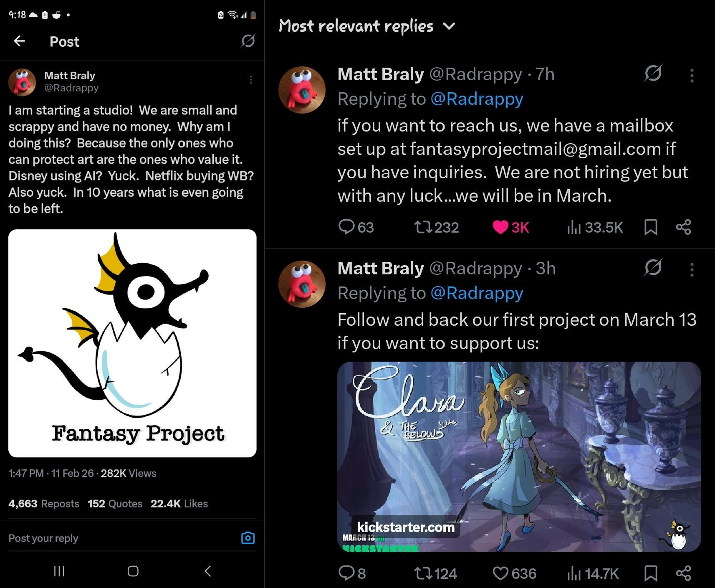Open three-dot menu on 7h reply
Image resolution: width=715 pixels, height=588 pixels.
point(692,76)
